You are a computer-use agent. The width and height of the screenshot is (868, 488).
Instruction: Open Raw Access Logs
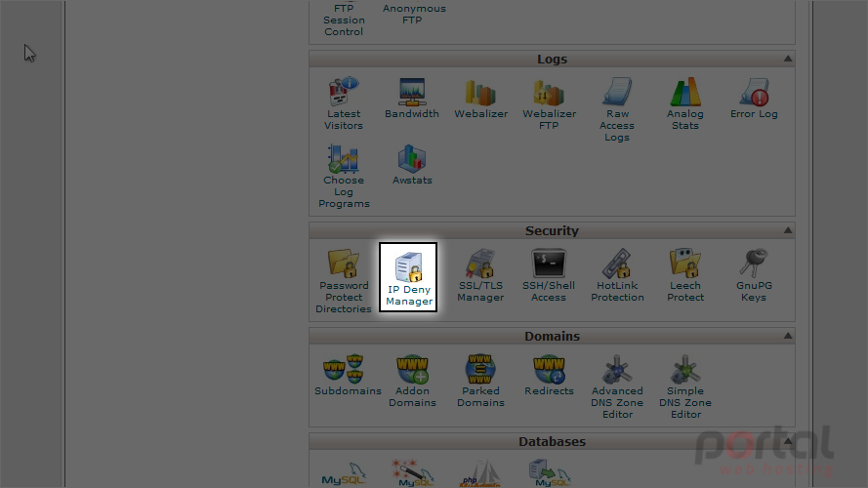coord(617,109)
